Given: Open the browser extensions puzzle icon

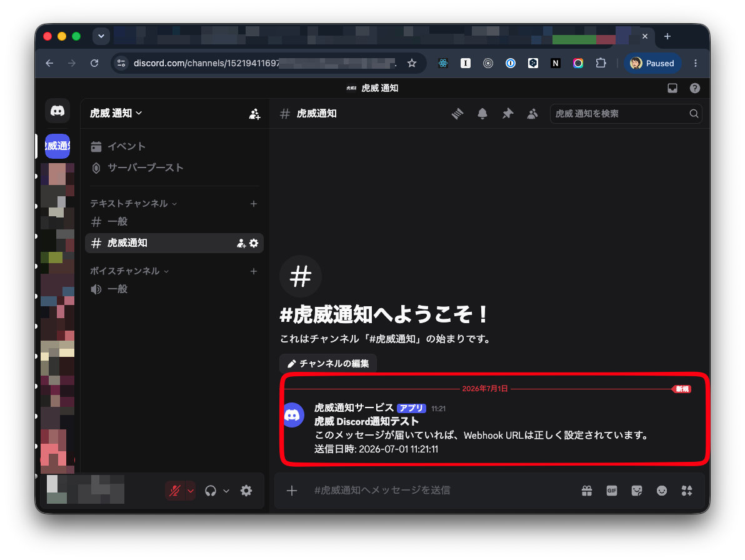Looking at the screenshot, I should pyautogui.click(x=601, y=63).
